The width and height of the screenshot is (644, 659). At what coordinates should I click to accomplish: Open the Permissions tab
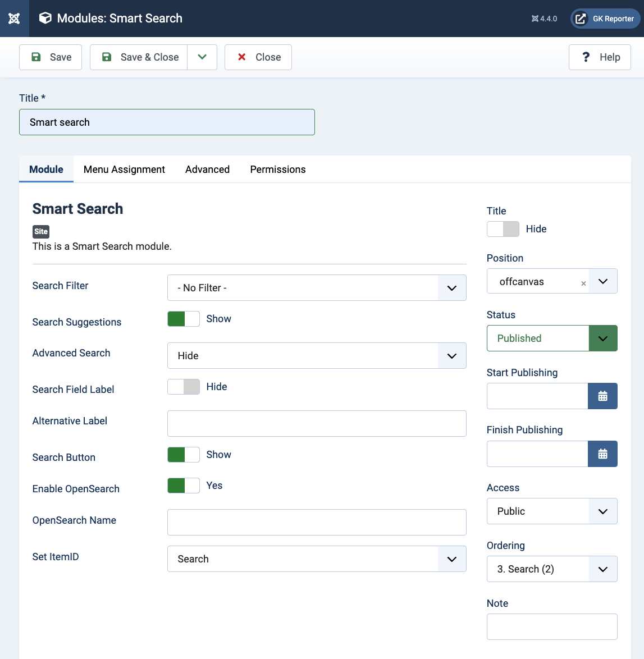pos(278,170)
